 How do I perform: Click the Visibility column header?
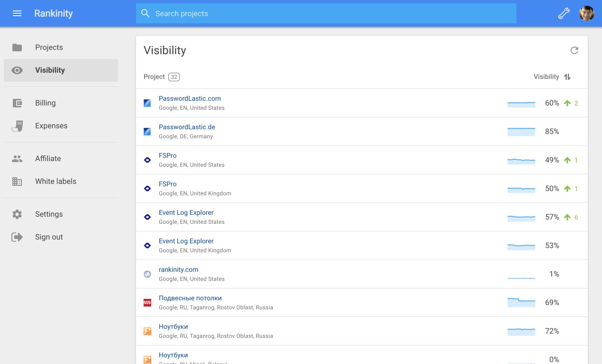[546, 77]
